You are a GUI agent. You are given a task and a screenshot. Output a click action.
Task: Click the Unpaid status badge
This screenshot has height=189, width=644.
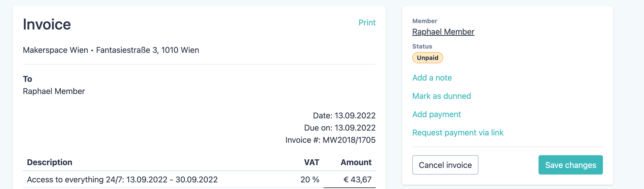click(427, 58)
